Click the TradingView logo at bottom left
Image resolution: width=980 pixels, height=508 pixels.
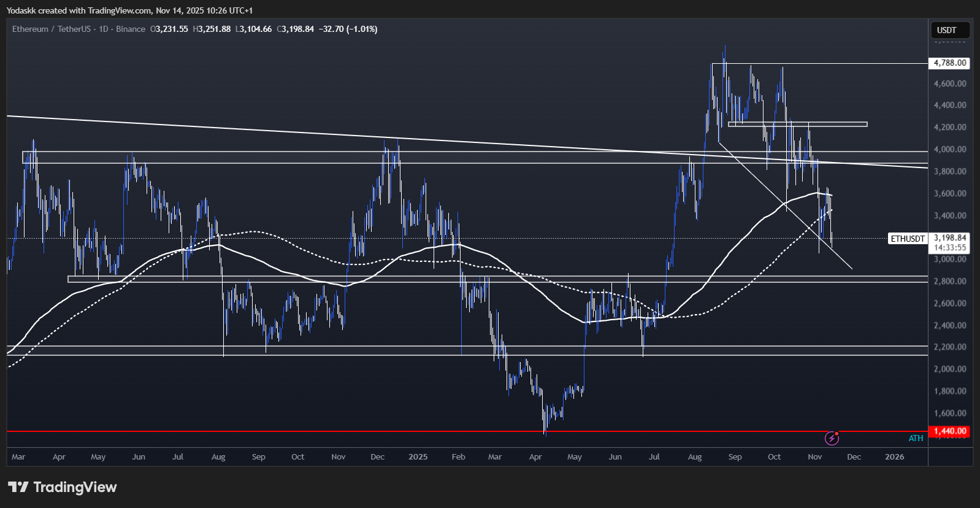click(x=62, y=487)
